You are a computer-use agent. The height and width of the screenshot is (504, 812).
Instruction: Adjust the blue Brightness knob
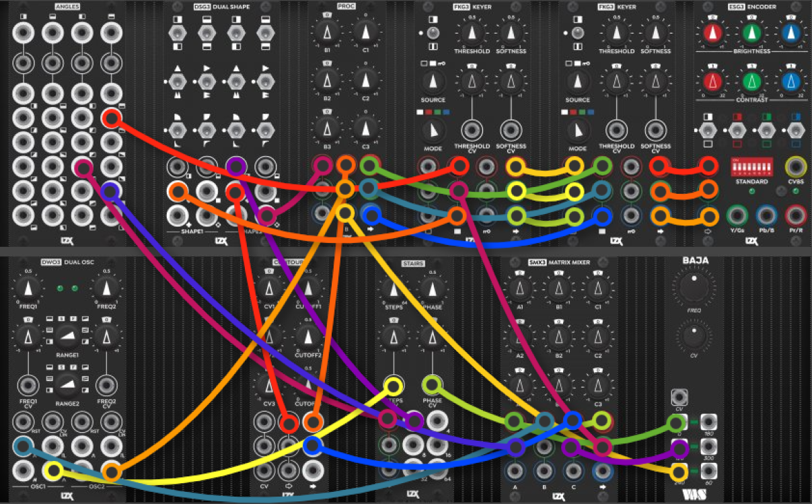(792, 32)
